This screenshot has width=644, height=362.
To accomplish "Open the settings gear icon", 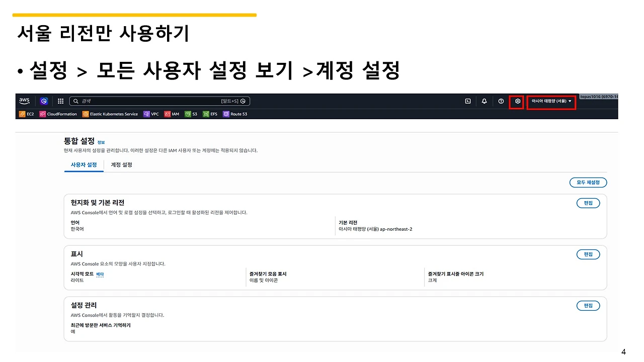I will point(517,101).
